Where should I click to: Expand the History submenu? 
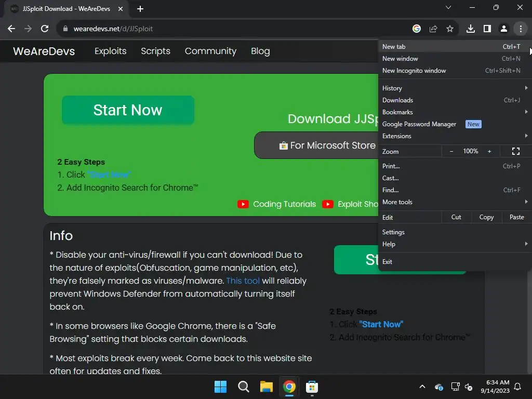(455, 88)
